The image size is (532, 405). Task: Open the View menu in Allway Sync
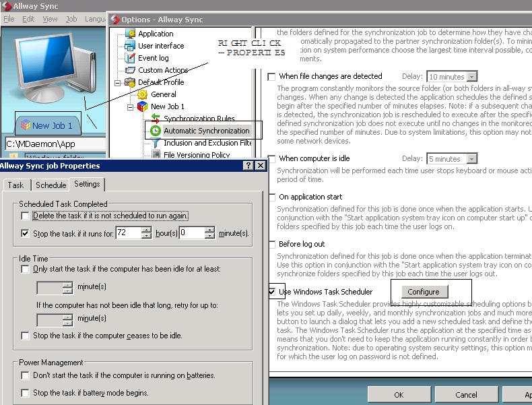[50, 19]
